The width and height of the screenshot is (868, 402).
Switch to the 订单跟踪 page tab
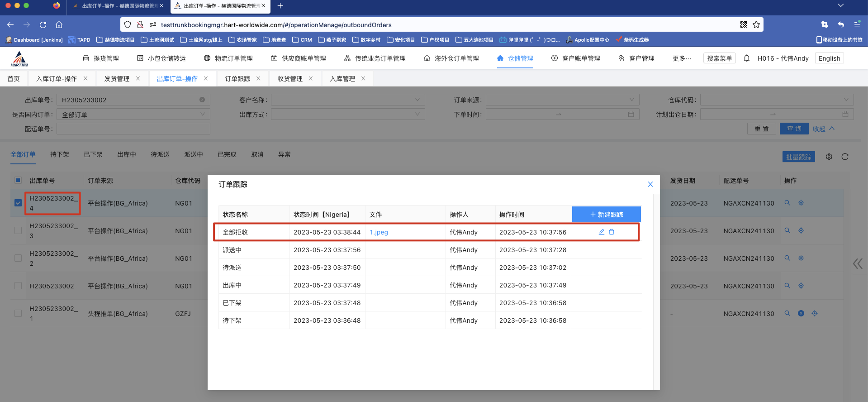coord(237,79)
